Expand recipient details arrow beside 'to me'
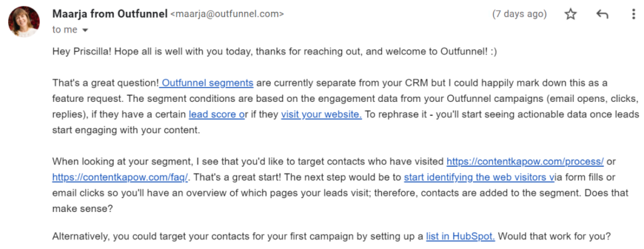 point(86,30)
